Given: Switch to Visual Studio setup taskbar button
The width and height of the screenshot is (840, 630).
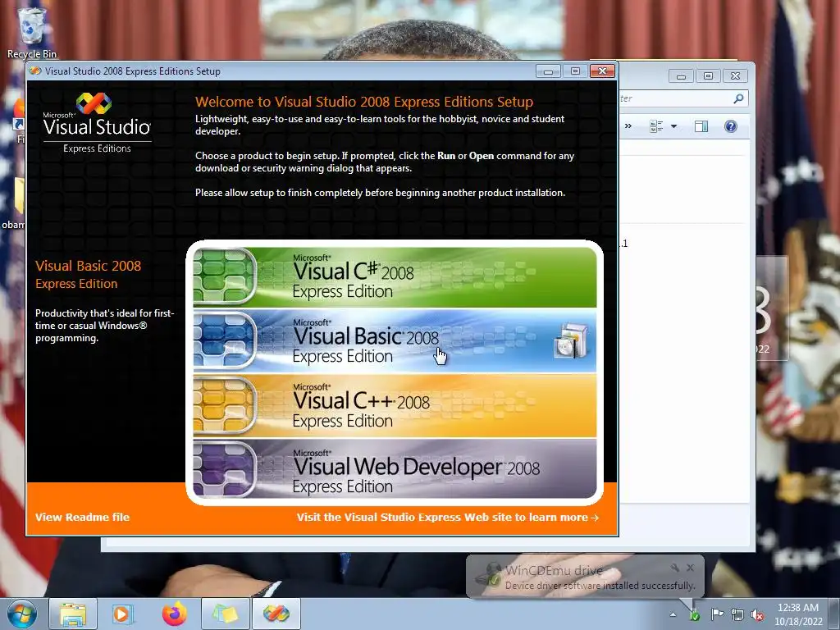Looking at the screenshot, I should coord(276,614).
